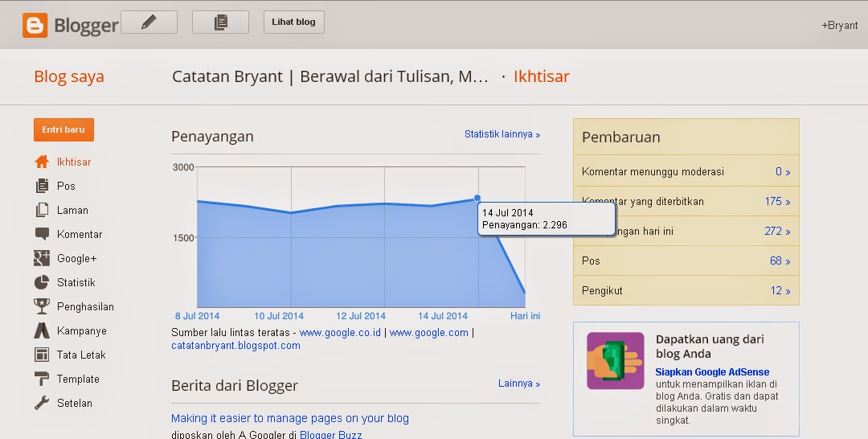Click the Pos document icon
Screen dimensions: 868x439
click(42, 186)
